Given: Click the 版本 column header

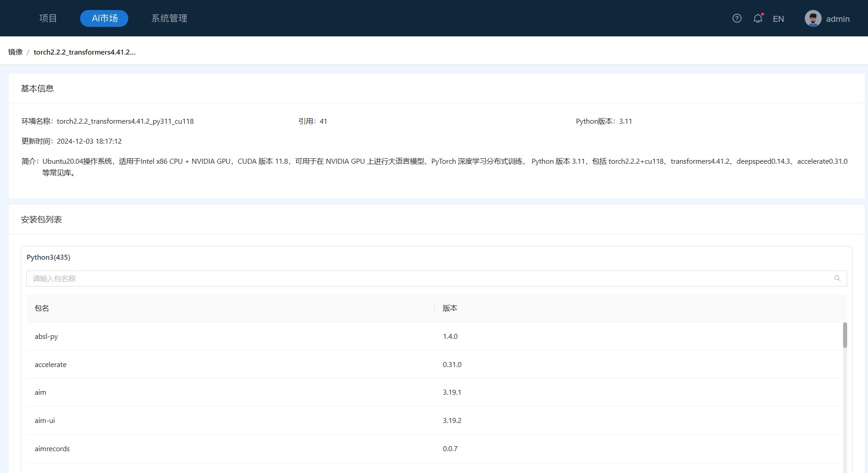Looking at the screenshot, I should [450, 308].
